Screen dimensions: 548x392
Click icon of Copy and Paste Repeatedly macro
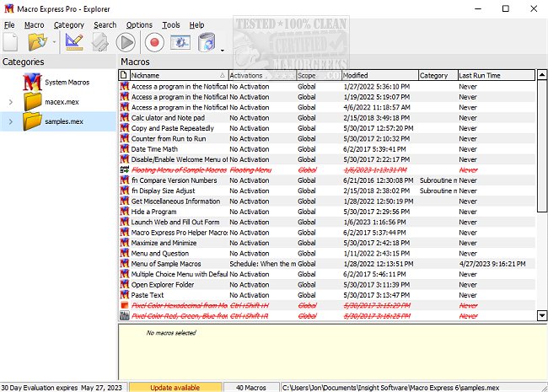[x=125, y=128]
